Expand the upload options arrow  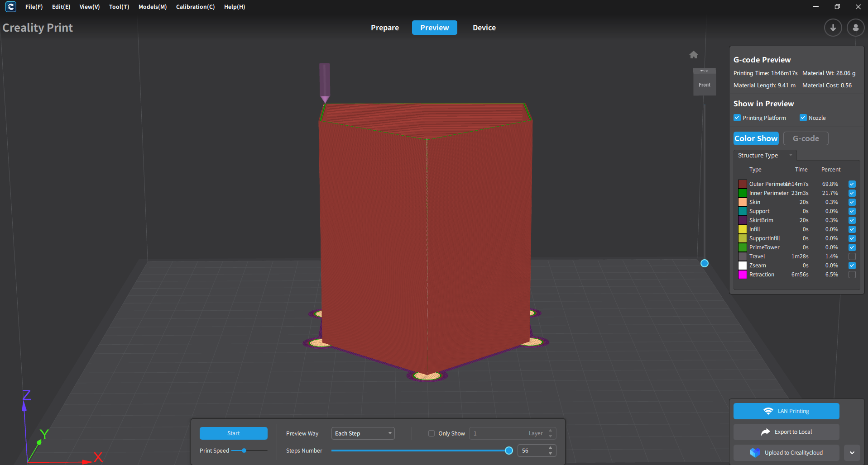point(852,452)
